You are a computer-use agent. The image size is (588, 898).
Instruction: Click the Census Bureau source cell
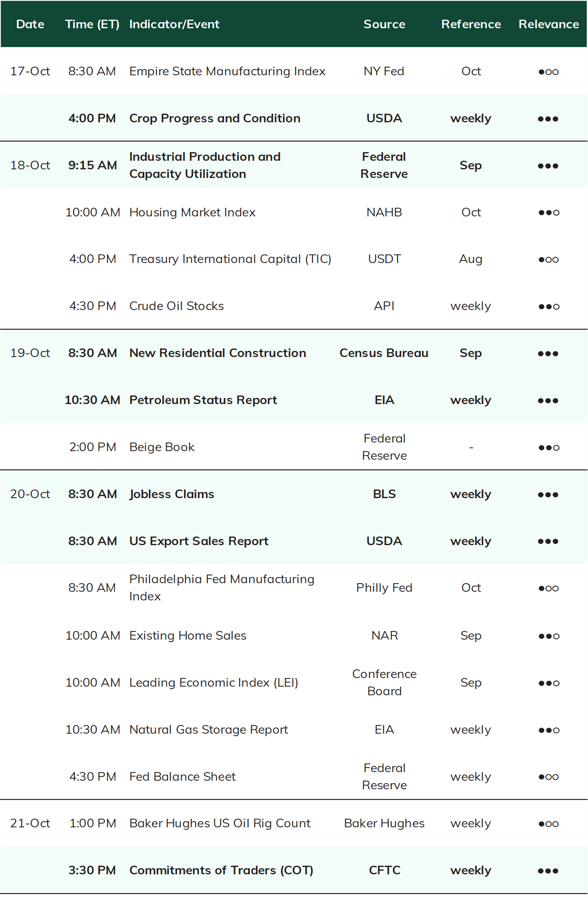384,353
